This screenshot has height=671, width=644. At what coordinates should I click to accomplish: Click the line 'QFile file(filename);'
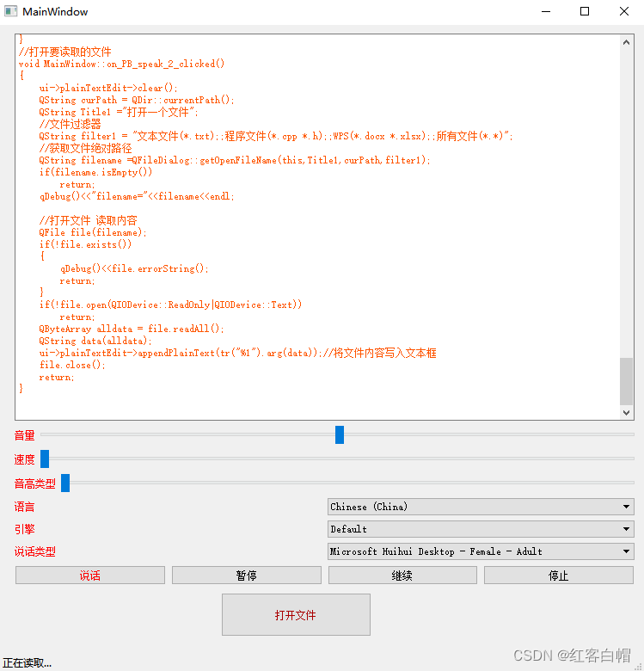point(92,232)
